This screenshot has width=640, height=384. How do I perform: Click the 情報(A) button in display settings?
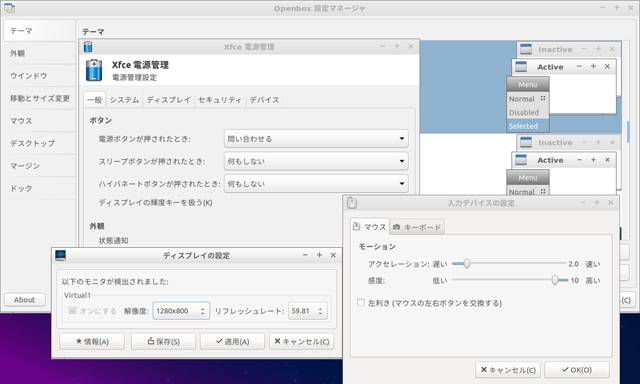pos(92,341)
